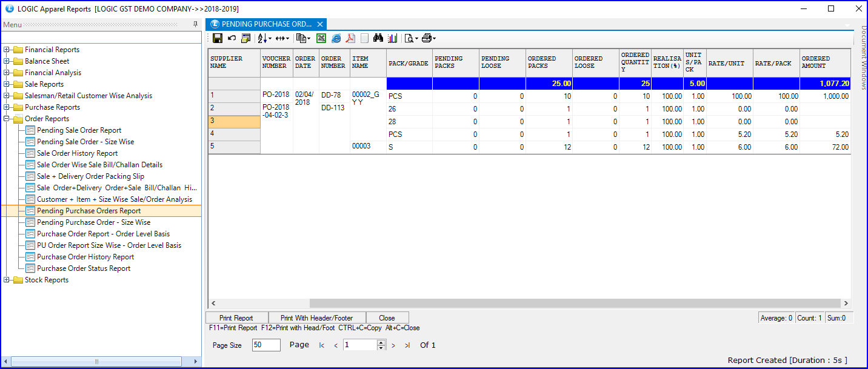
Task: Copy report data via the copy icon
Action: 302,38
